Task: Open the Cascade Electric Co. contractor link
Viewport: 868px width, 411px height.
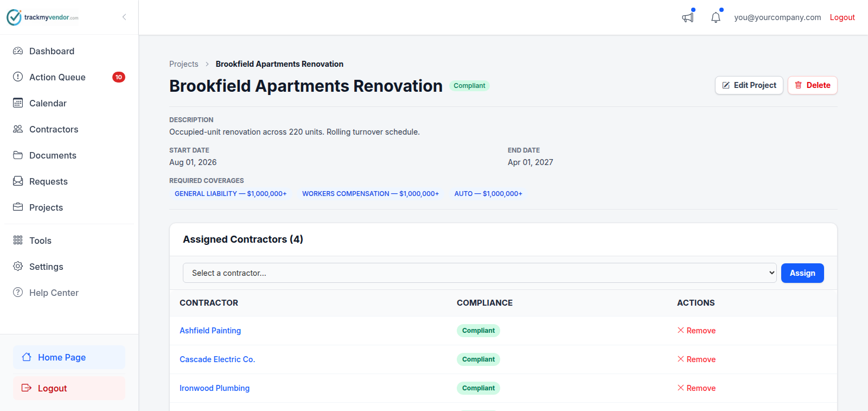Action: tap(217, 359)
